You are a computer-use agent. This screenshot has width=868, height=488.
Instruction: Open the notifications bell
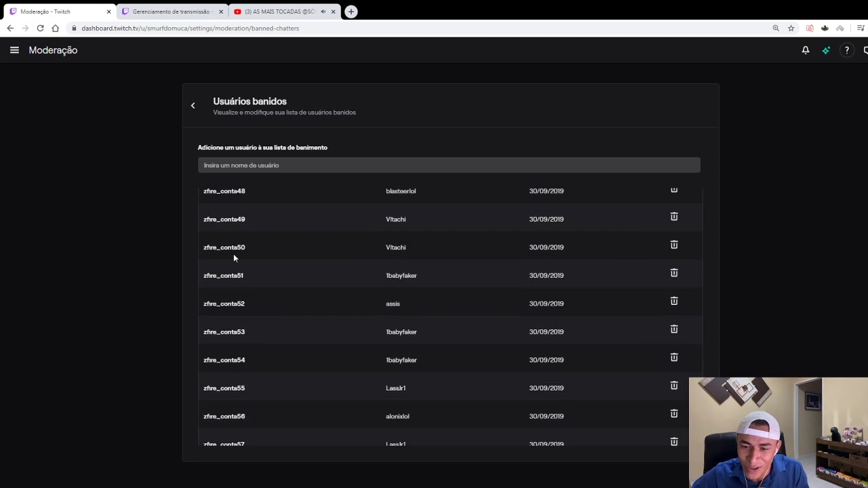[x=806, y=50]
